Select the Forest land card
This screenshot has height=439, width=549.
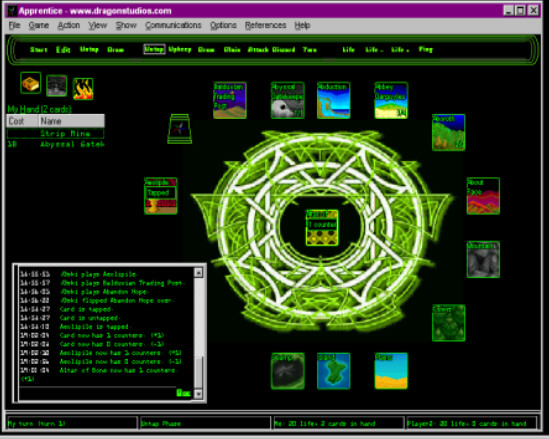pos(449,323)
